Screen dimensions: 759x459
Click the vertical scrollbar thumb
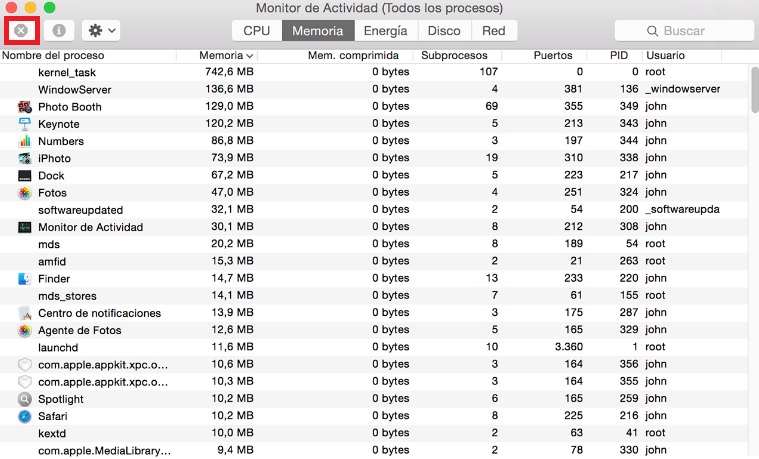(x=755, y=91)
